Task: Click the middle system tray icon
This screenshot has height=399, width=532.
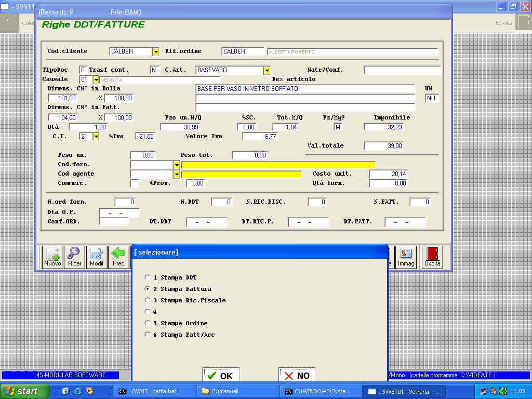Action: pos(494,391)
